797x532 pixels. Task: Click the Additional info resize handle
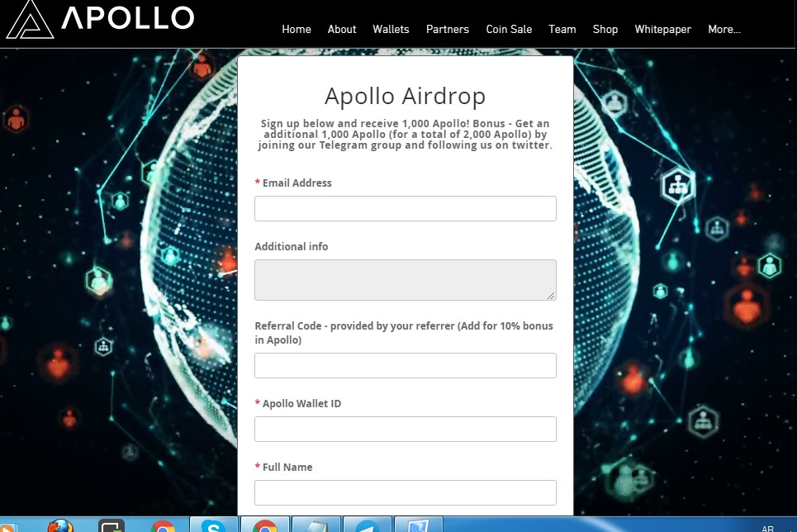pyautogui.click(x=552, y=296)
